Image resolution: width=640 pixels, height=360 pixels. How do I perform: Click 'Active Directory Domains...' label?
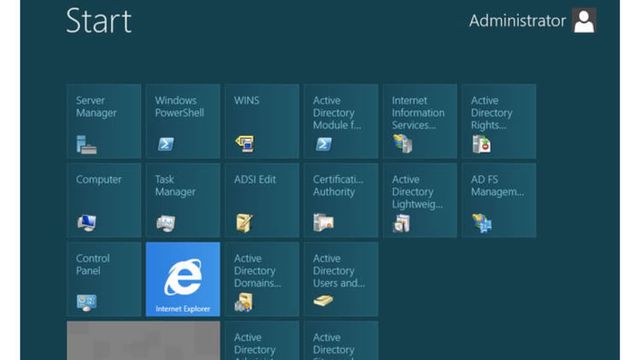click(258, 271)
